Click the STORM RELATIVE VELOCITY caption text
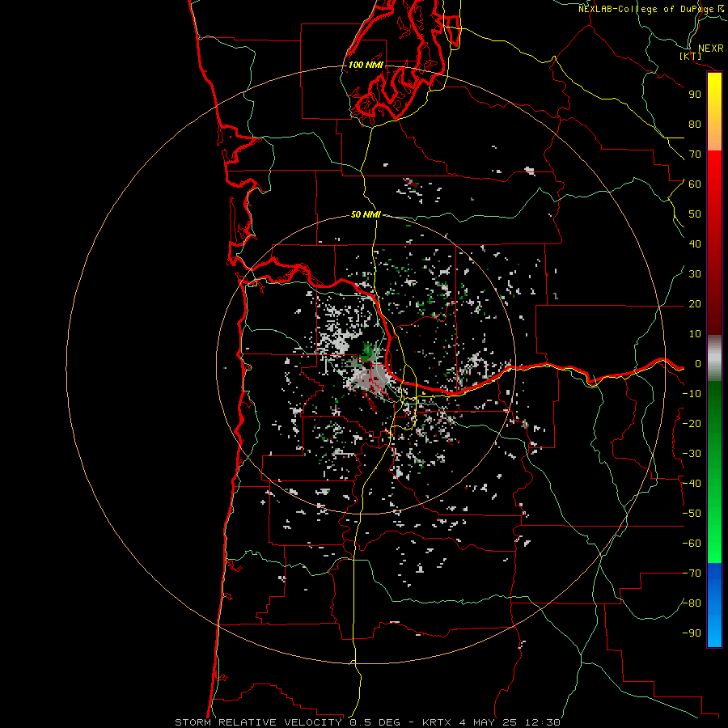This screenshot has height=728, width=728. click(258, 722)
